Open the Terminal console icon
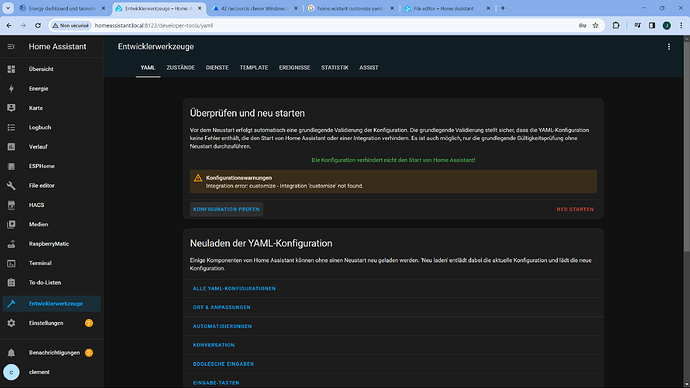690x388 pixels. pos(11,263)
